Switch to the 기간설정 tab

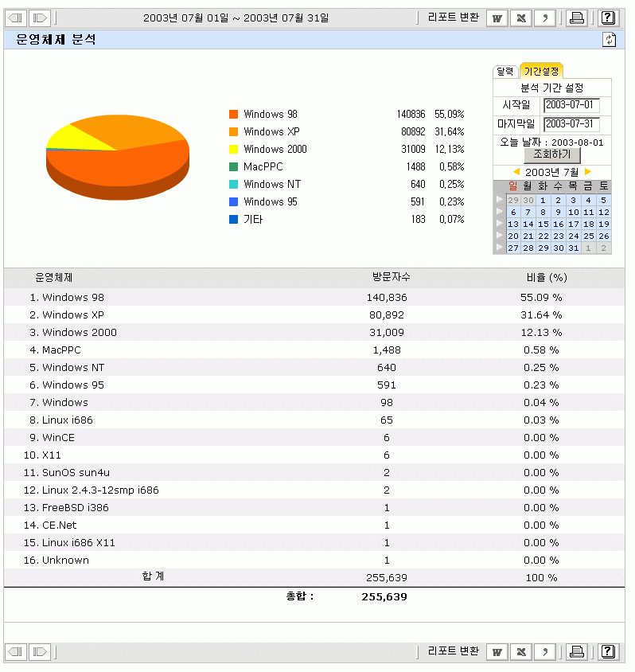[542, 71]
